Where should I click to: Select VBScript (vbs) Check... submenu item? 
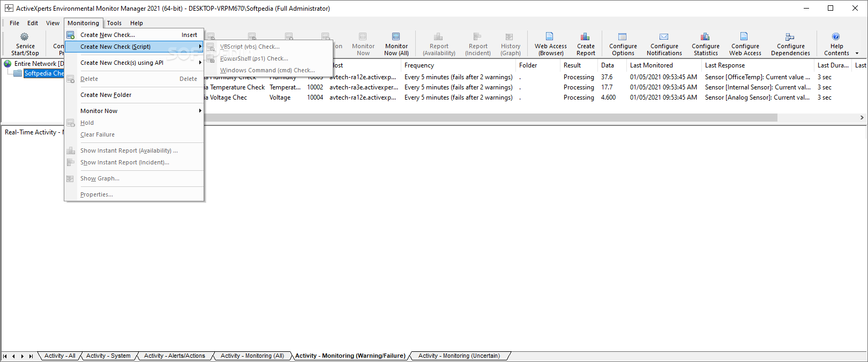tap(268, 47)
